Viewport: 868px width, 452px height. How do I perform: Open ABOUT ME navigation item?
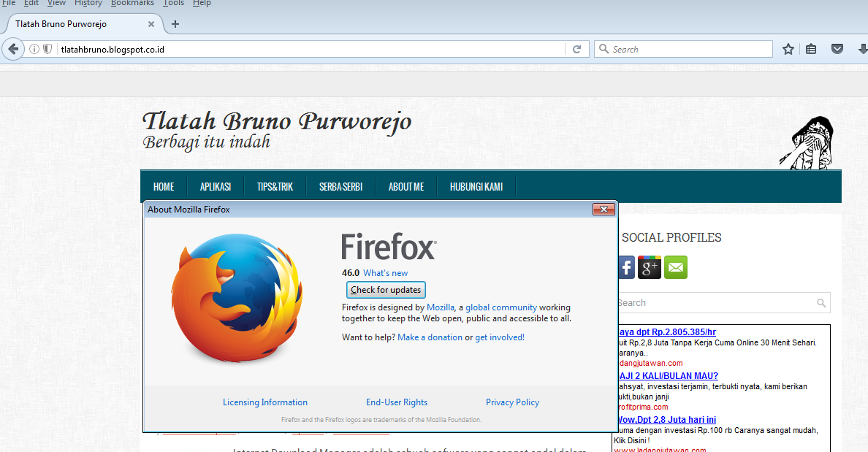pos(406,187)
